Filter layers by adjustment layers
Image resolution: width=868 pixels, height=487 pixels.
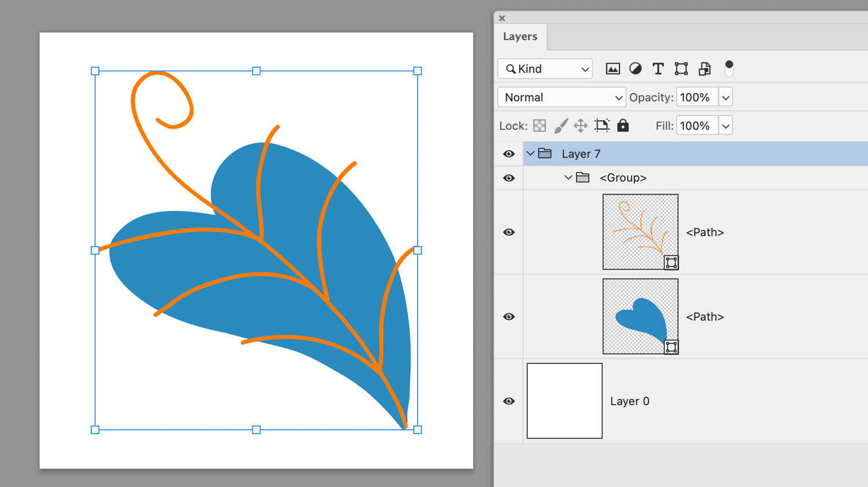tap(635, 68)
